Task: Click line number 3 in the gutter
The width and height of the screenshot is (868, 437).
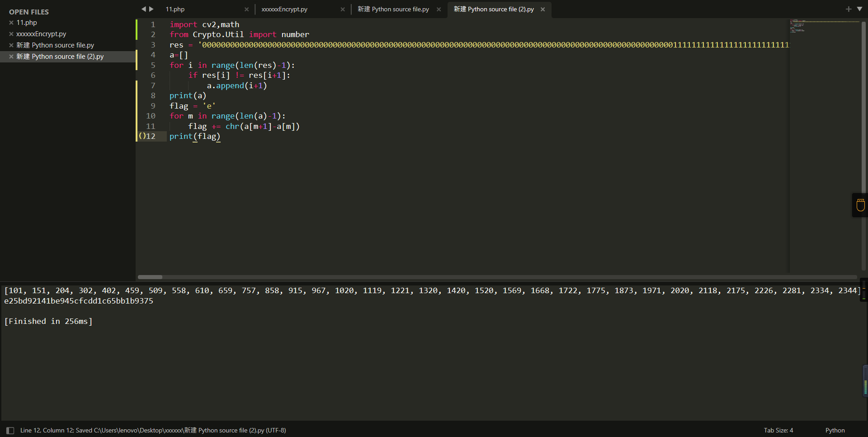Action: click(x=153, y=45)
